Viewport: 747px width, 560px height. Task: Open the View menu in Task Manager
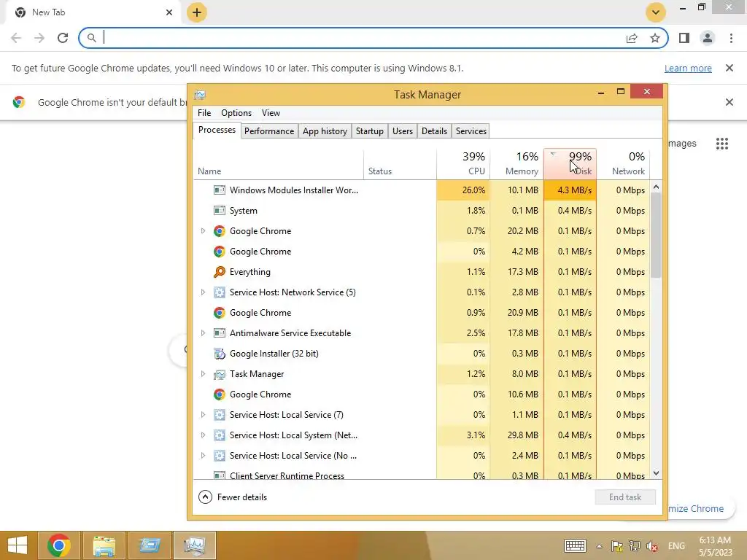[271, 113]
